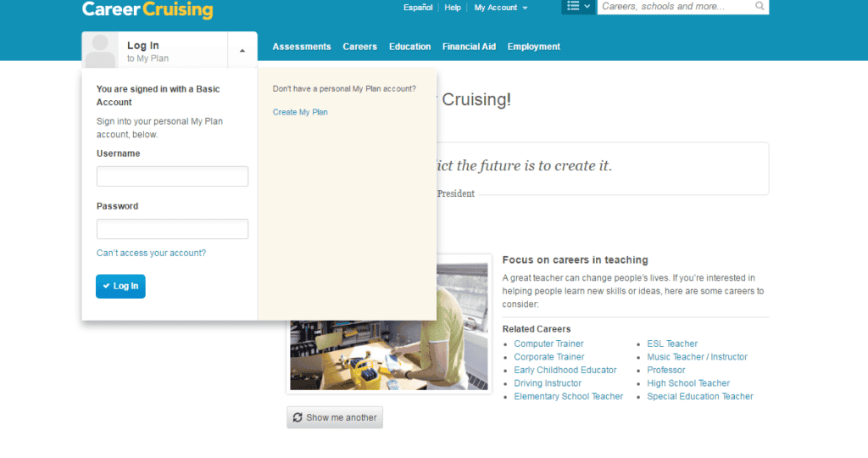
Task: Click the Show me another button
Action: point(334,417)
